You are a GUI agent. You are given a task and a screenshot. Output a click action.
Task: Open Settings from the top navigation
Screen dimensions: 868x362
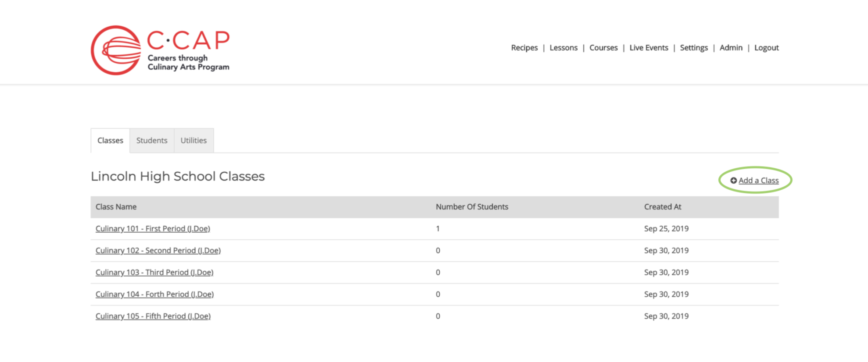[694, 48]
